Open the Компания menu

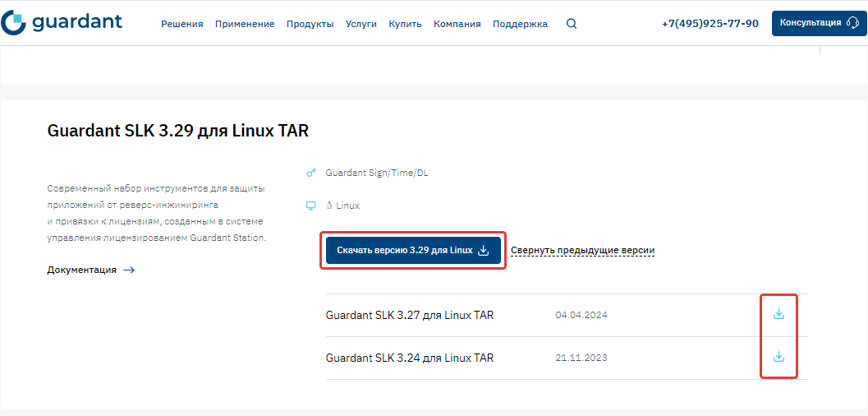click(457, 24)
